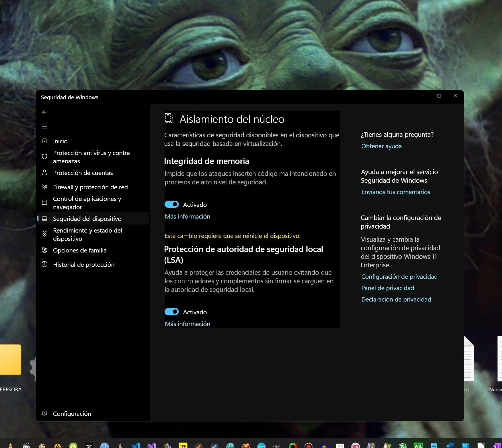Turn off the LSA protection switch
The image size is (502, 448).
[172, 312]
